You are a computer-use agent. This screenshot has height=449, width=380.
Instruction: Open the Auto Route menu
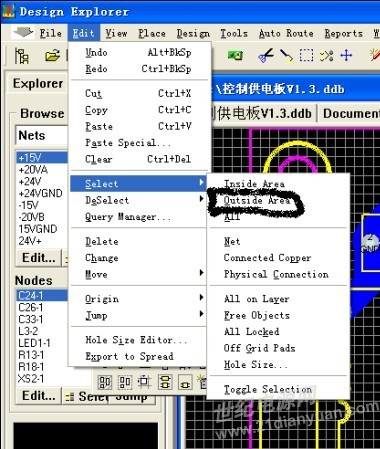286,33
